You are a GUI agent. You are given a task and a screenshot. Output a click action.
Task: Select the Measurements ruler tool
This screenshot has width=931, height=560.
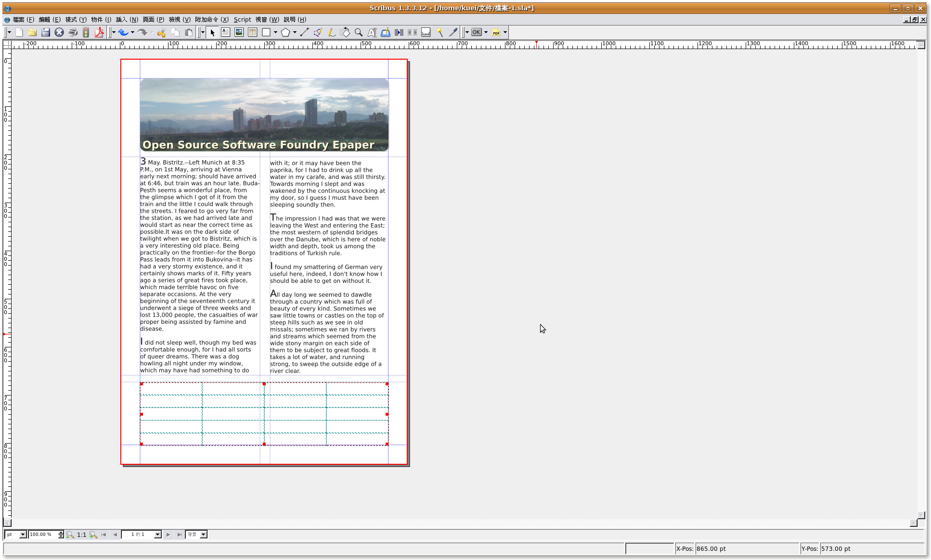(x=426, y=32)
